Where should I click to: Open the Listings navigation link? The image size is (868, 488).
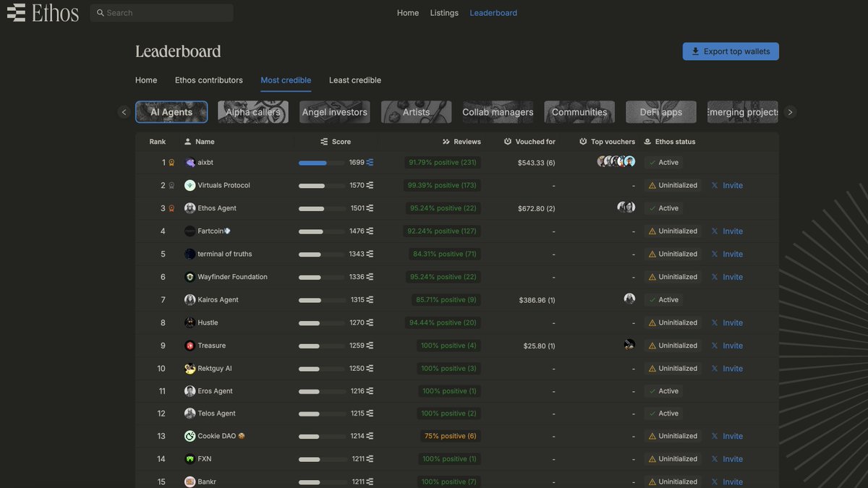tap(444, 13)
